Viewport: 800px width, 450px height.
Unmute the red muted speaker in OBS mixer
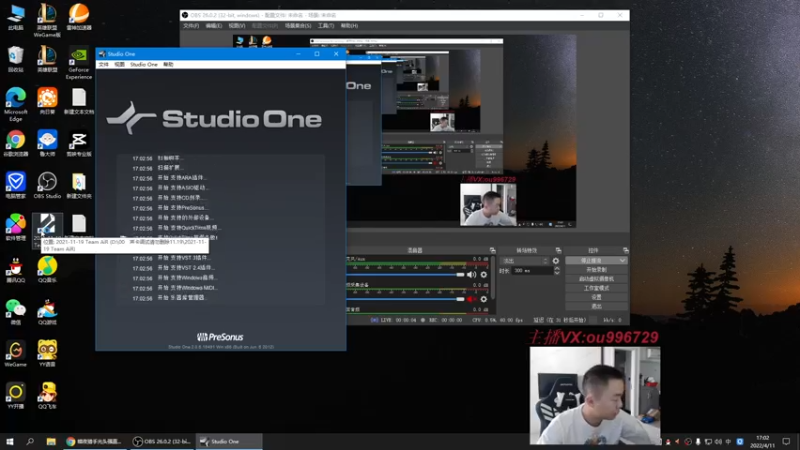click(x=471, y=299)
